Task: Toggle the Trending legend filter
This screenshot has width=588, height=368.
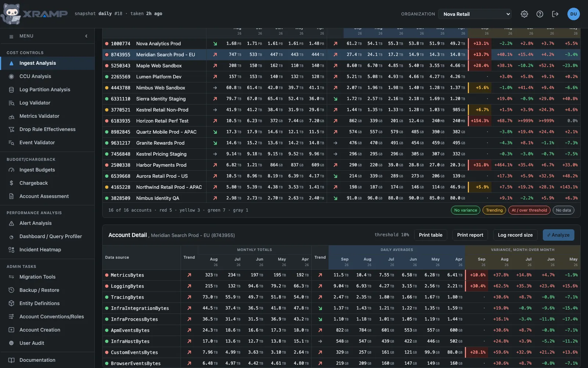Action: click(x=494, y=210)
